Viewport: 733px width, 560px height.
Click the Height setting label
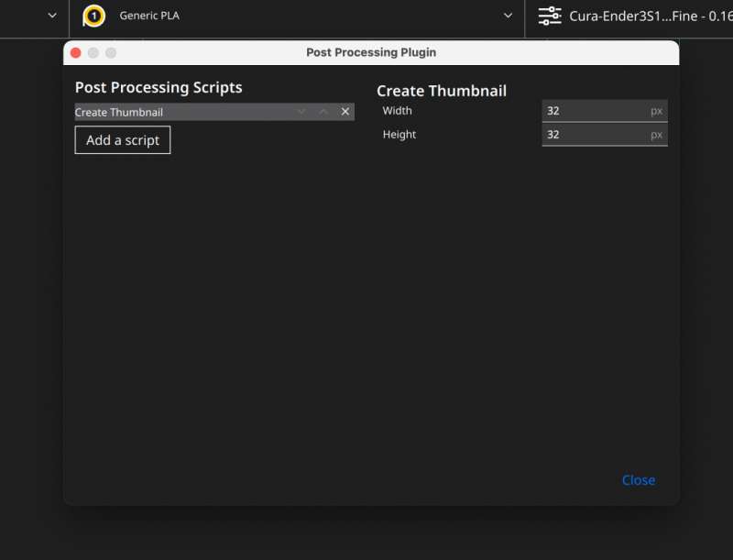click(399, 135)
